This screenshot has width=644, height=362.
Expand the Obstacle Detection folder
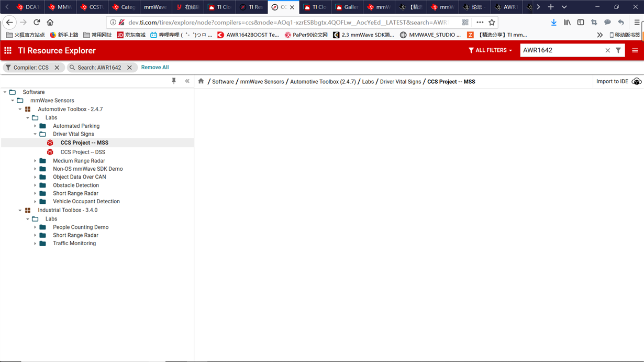coord(35,185)
